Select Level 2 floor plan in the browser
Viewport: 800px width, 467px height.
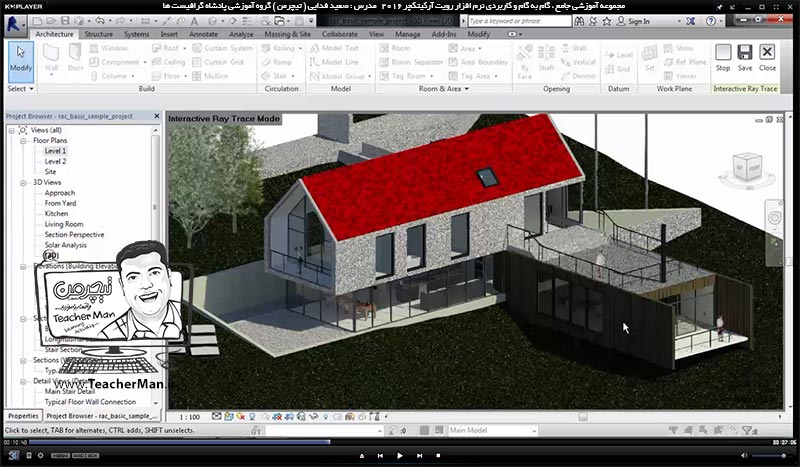pos(55,161)
